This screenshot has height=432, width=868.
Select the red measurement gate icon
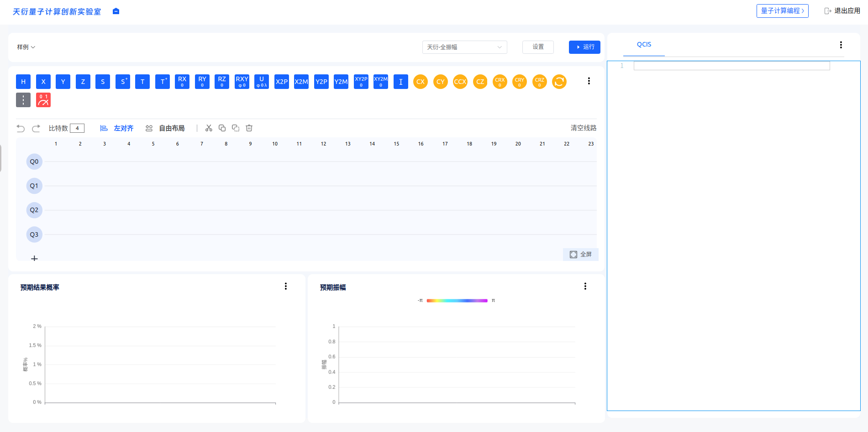[x=43, y=100]
